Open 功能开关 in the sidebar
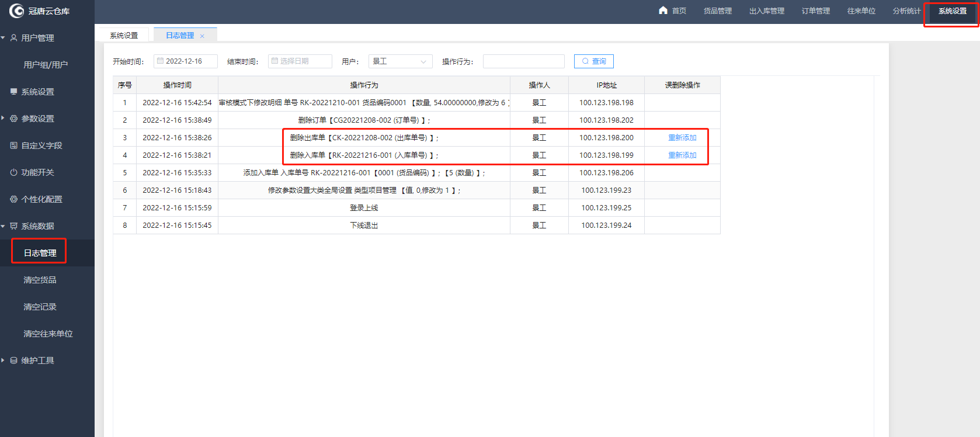980x437 pixels. click(37, 172)
